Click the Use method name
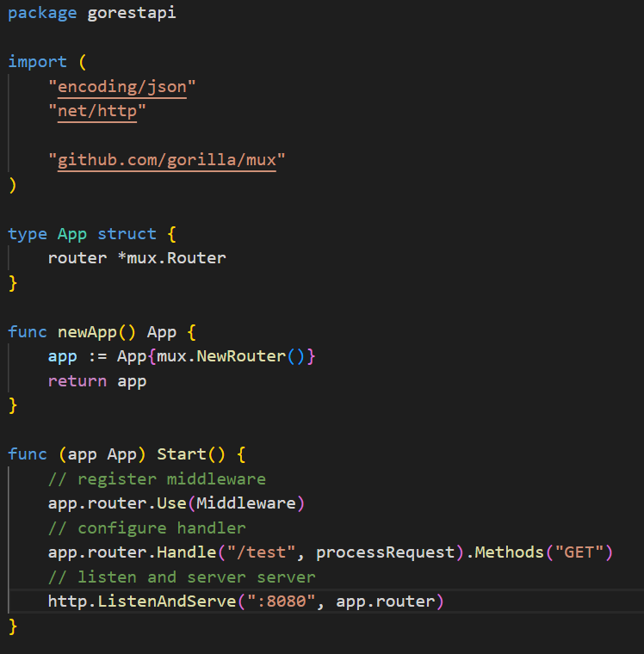644x654 pixels. (171, 503)
